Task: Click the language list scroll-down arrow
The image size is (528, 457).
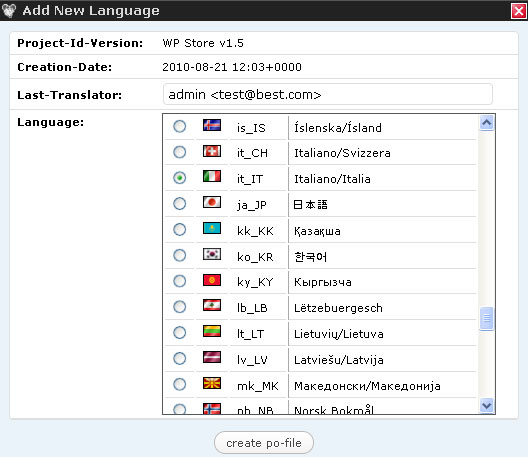Action: coord(487,405)
